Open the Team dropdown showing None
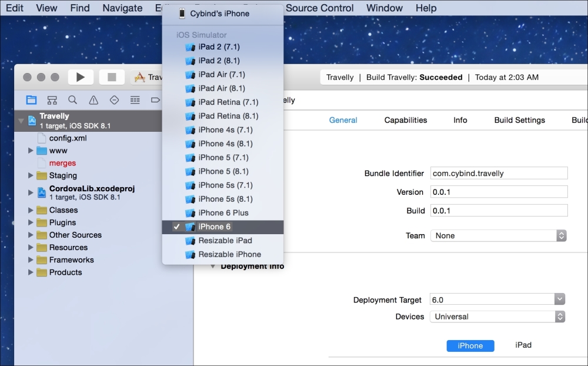This screenshot has height=366, width=588. (497, 235)
